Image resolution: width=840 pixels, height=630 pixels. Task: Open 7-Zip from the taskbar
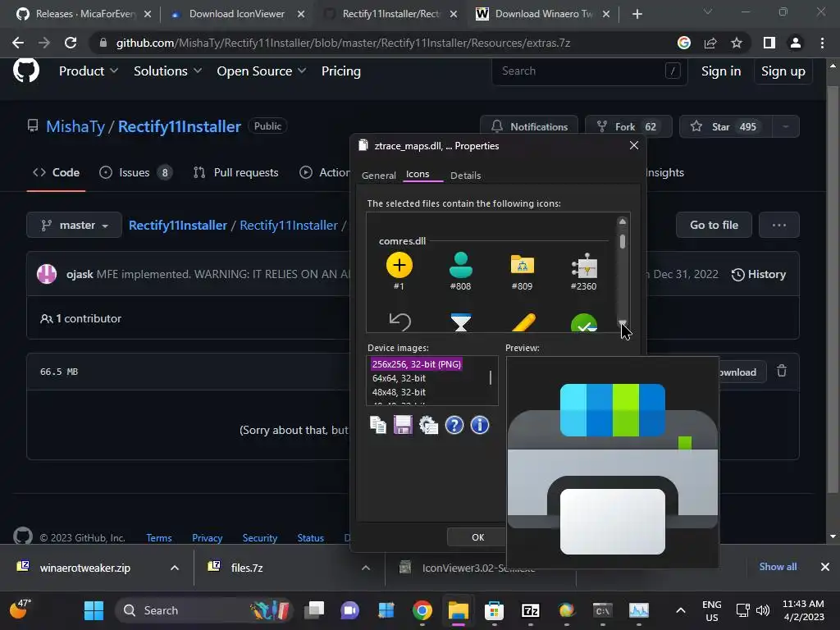531,610
